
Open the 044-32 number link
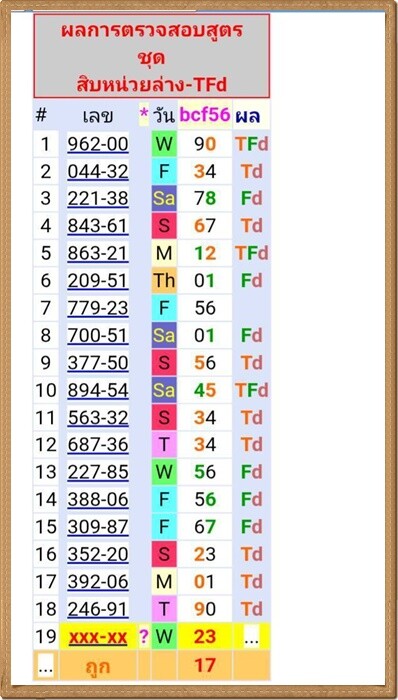[x=98, y=171]
